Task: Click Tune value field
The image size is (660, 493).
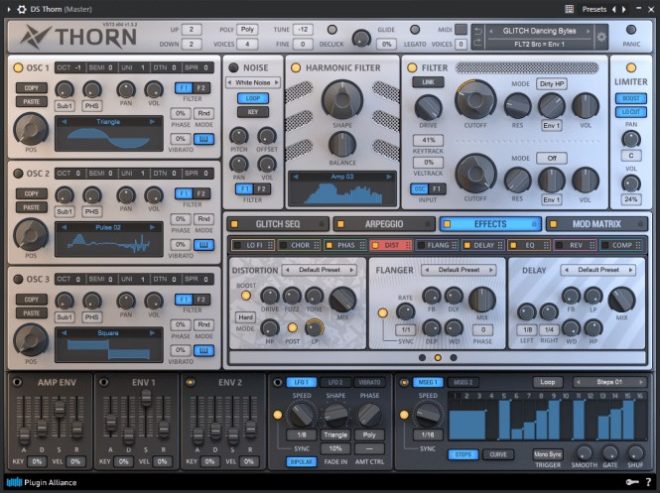Action: click(x=303, y=29)
